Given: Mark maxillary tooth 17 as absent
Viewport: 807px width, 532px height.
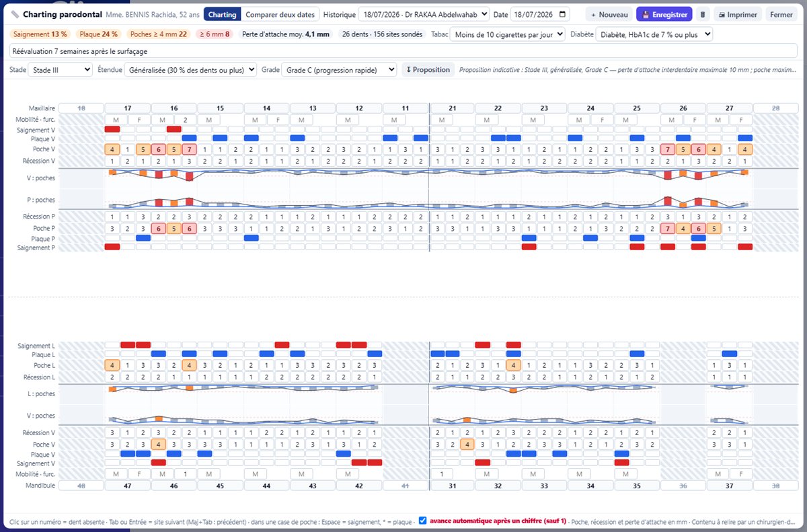Looking at the screenshot, I should pyautogui.click(x=128, y=108).
